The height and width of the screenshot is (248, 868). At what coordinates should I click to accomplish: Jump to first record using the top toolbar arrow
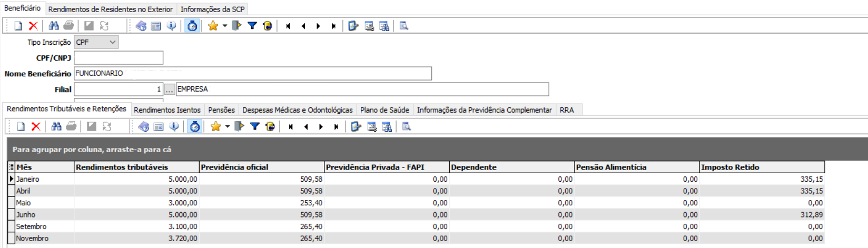(x=288, y=26)
